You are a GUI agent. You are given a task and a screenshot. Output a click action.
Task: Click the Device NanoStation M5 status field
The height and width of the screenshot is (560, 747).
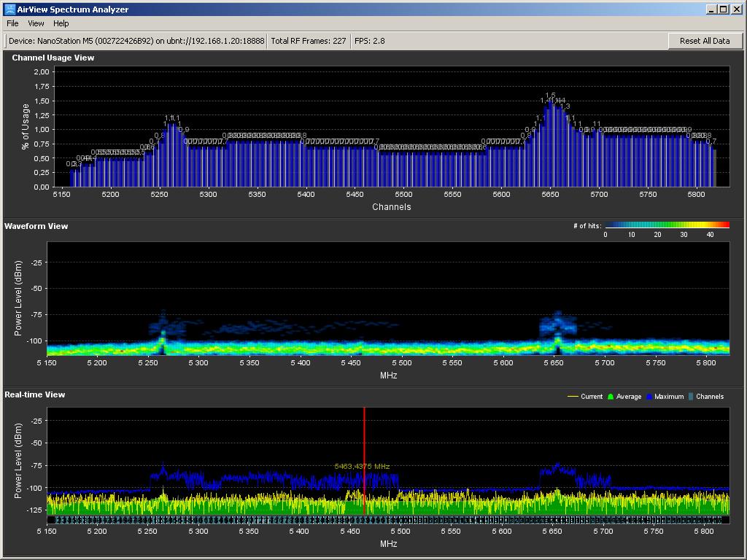[136, 41]
